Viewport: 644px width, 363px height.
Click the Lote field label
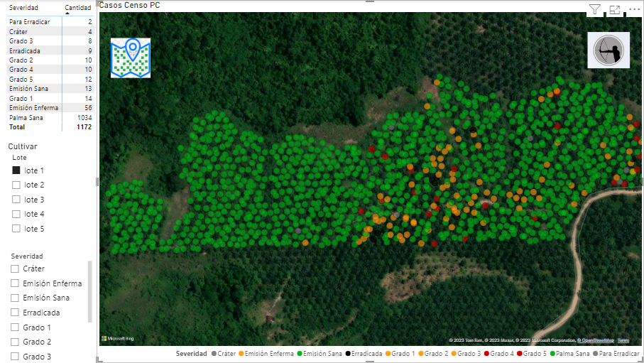click(x=19, y=158)
